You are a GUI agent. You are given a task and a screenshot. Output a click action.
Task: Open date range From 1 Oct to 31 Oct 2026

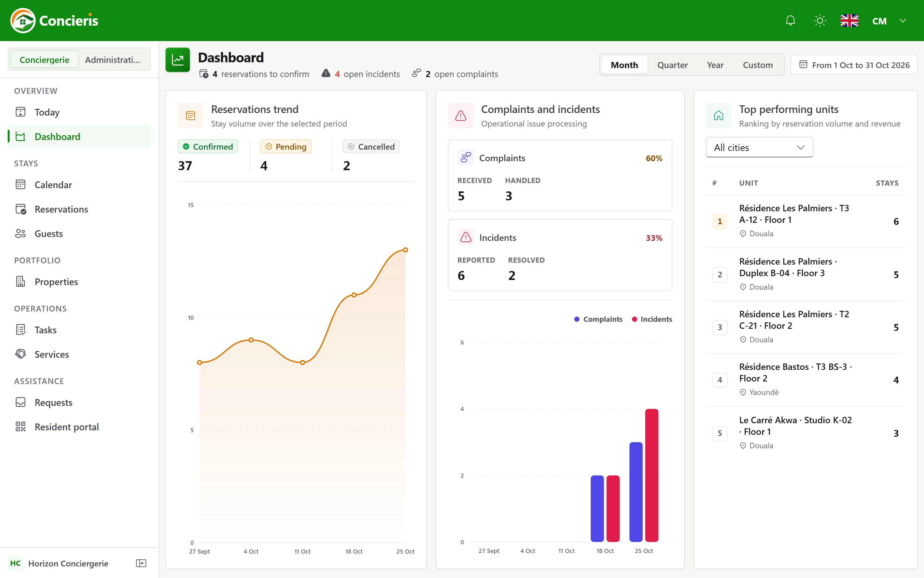point(854,65)
